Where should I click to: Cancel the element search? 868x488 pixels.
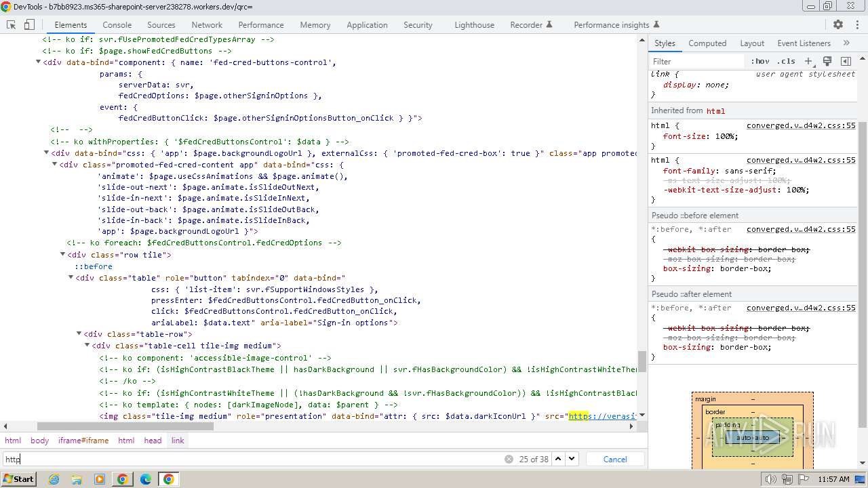coord(615,459)
